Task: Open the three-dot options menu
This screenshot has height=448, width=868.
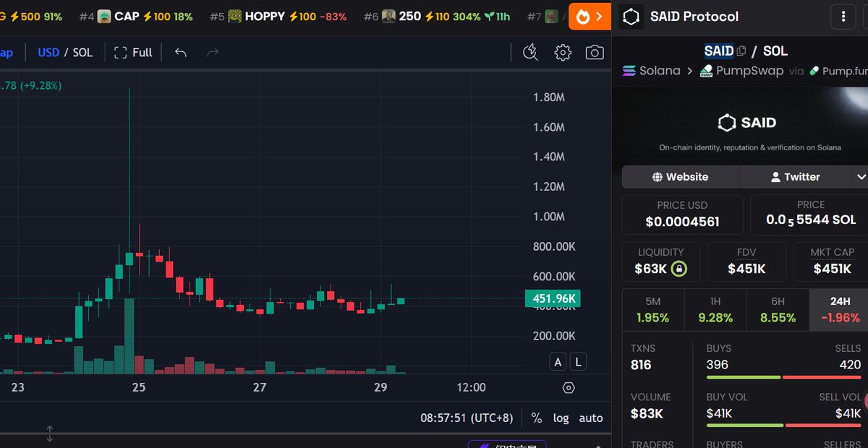Action: (843, 16)
